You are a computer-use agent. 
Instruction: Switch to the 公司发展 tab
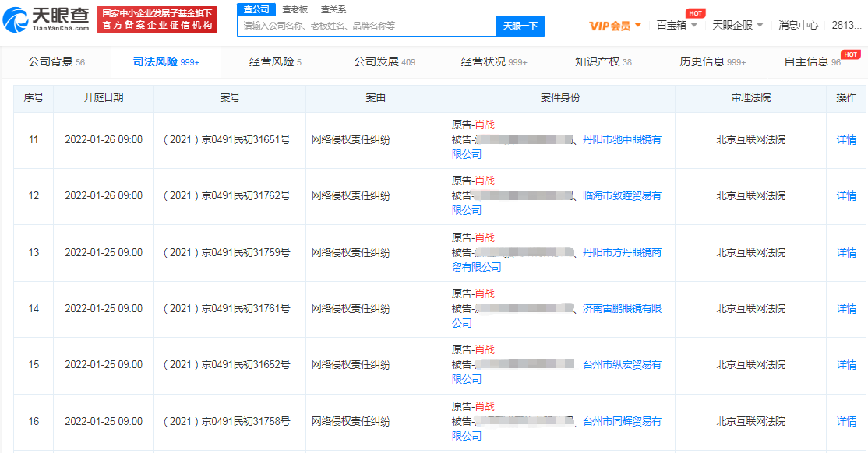[385, 62]
